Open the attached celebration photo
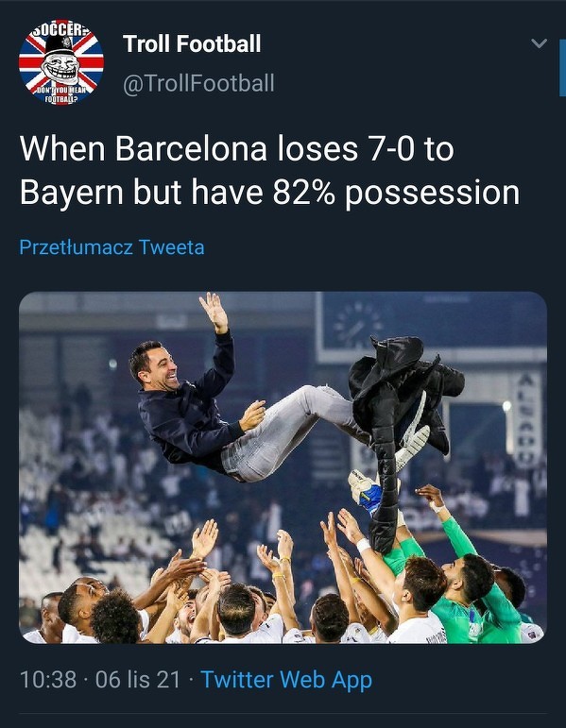Image resolution: width=566 pixels, height=728 pixels. [283, 467]
